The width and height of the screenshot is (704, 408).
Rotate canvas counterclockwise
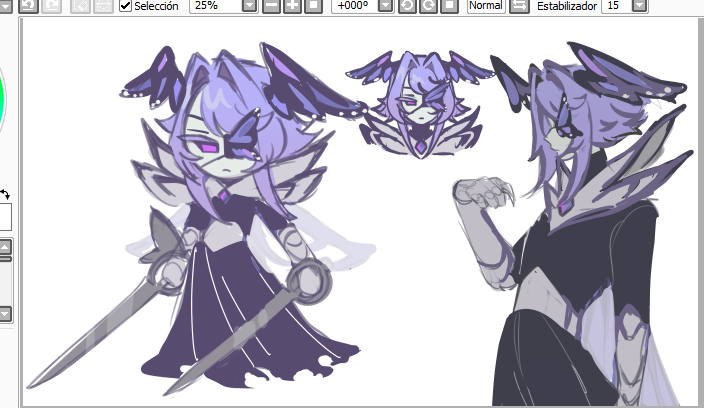407,5
